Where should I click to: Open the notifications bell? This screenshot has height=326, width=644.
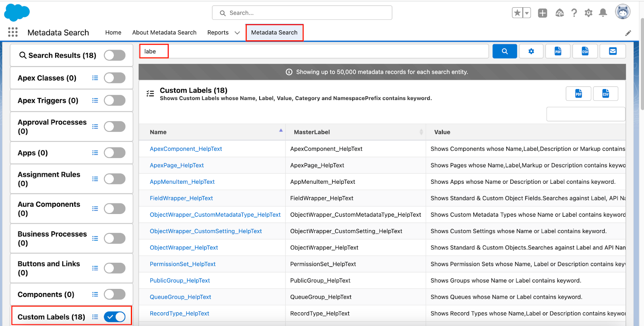[603, 13]
